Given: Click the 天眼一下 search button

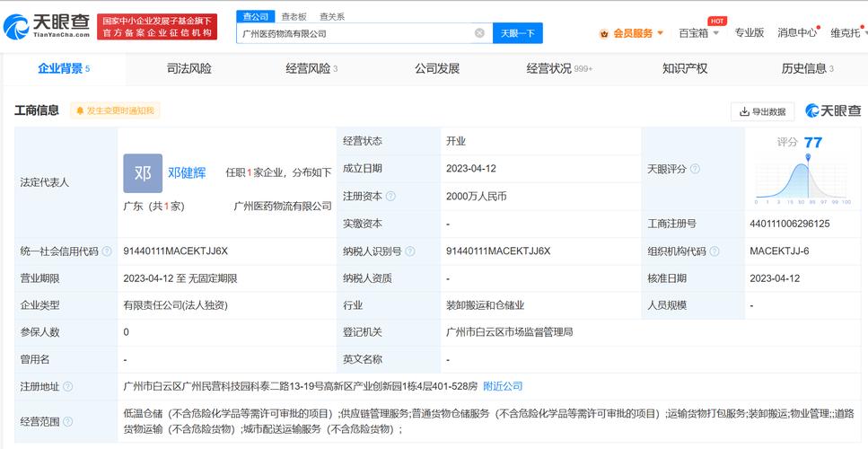Looking at the screenshot, I should point(518,33).
